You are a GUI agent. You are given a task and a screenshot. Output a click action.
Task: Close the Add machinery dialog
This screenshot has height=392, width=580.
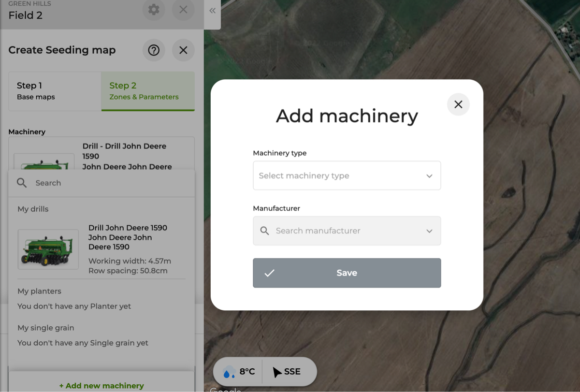458,104
